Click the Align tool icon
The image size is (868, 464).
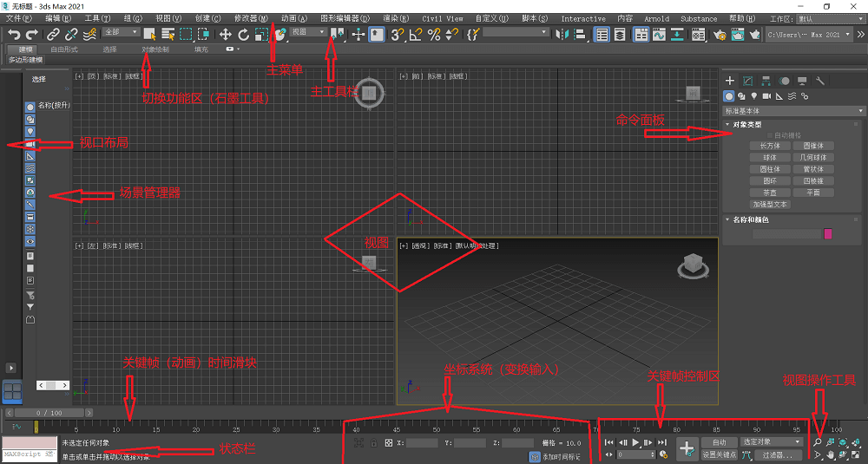(x=580, y=35)
